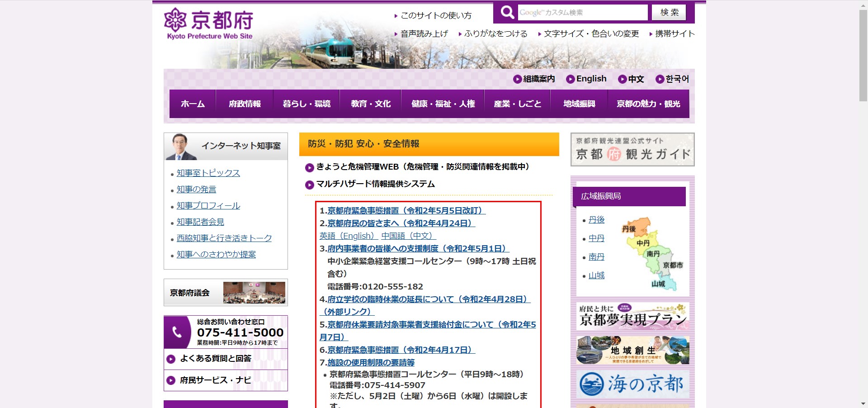Select the 産業・しごと navigation tab
The width and height of the screenshot is (868, 408).
click(x=516, y=103)
